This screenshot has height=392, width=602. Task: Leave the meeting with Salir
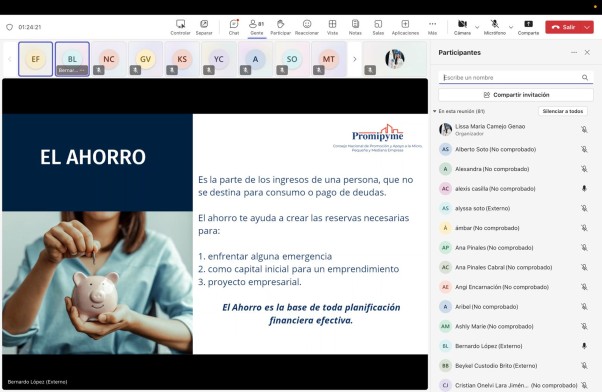[564, 27]
